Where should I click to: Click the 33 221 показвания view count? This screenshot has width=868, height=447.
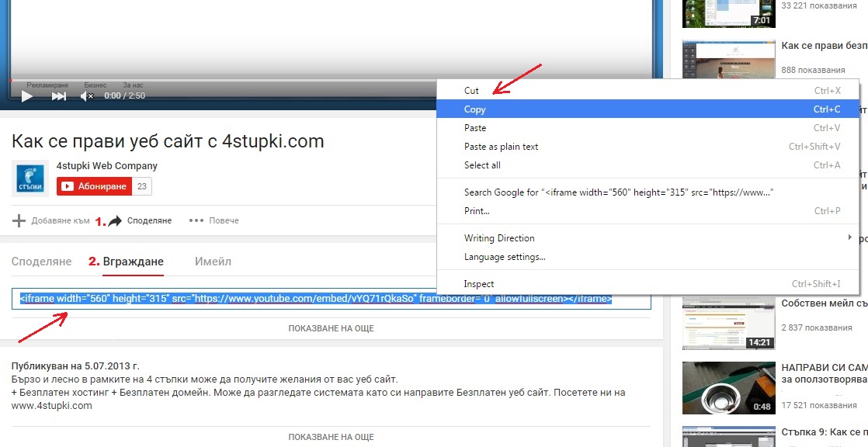[x=819, y=5]
